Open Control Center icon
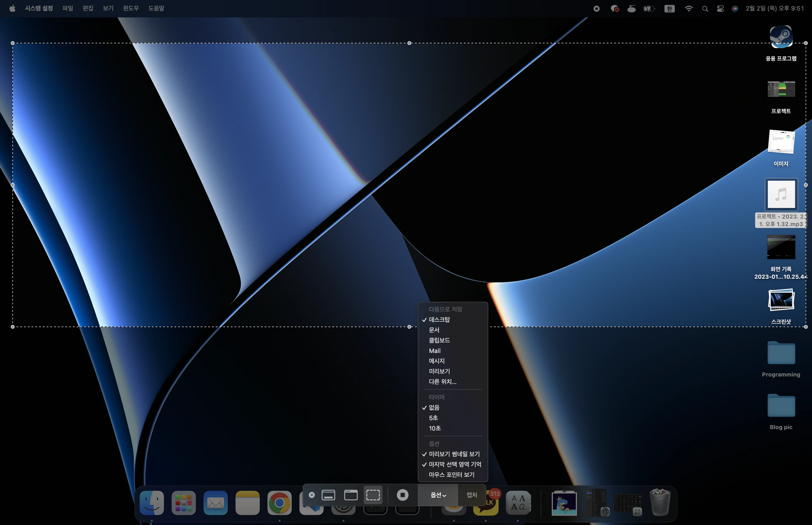This screenshot has width=812, height=525. click(x=720, y=8)
